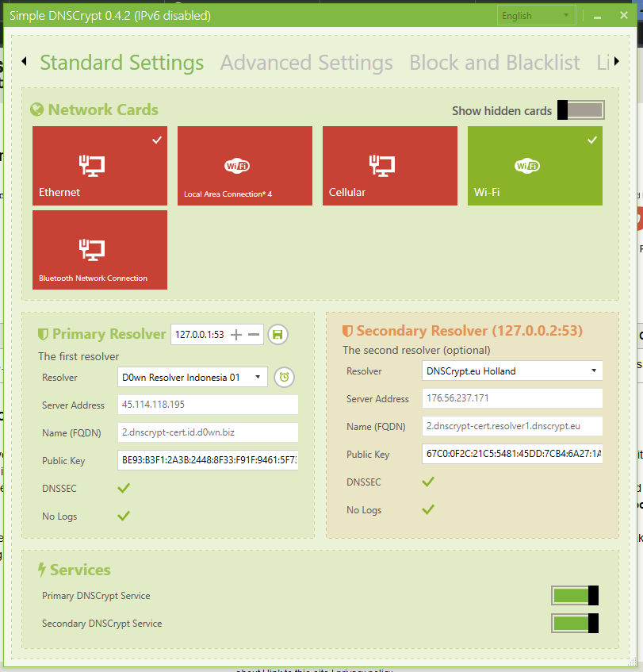The image size is (643, 672).
Task: Open secondary resolver DNSCrypt.eu Holland dropdown
Action: pos(512,371)
